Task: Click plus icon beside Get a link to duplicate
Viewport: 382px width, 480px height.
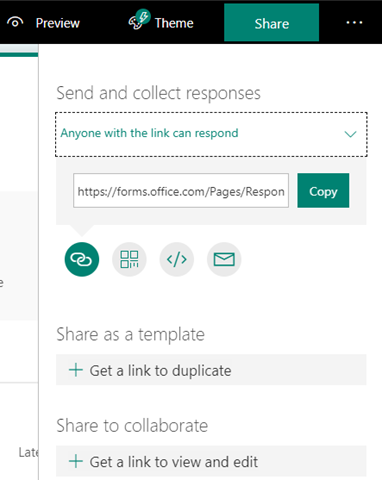Action: 76,370
